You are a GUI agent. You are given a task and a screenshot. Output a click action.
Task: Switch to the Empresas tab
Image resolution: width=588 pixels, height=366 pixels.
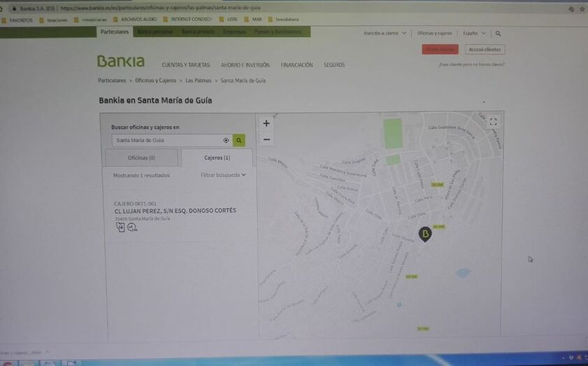[234, 32]
